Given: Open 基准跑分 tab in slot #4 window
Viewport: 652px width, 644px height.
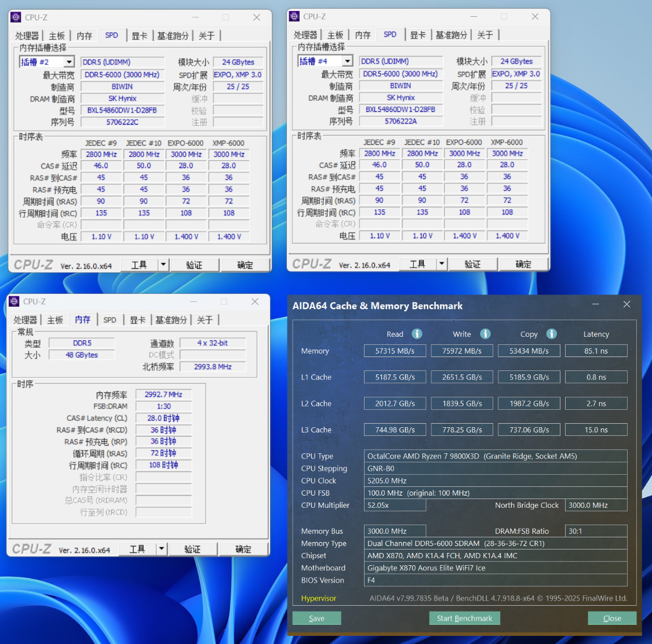Looking at the screenshot, I should pos(451,35).
